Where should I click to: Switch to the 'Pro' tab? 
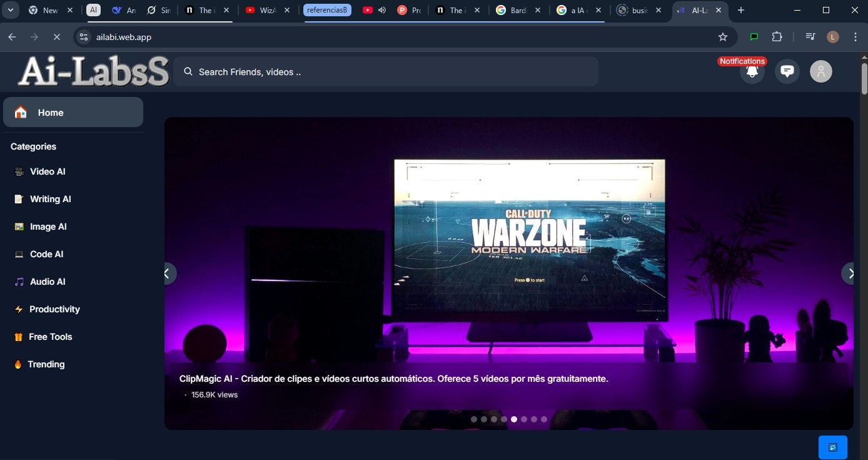pos(410,10)
